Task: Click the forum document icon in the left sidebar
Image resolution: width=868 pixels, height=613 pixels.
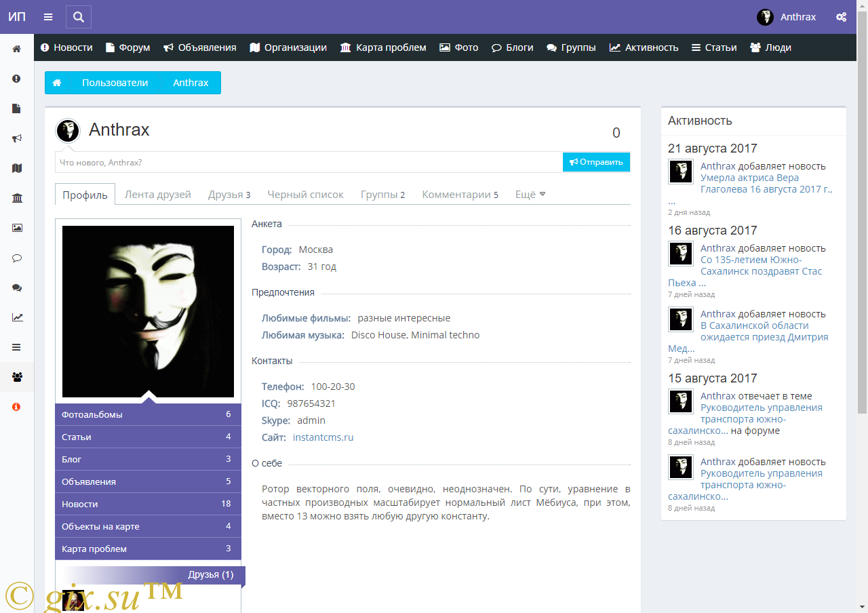Action: pos(17,108)
